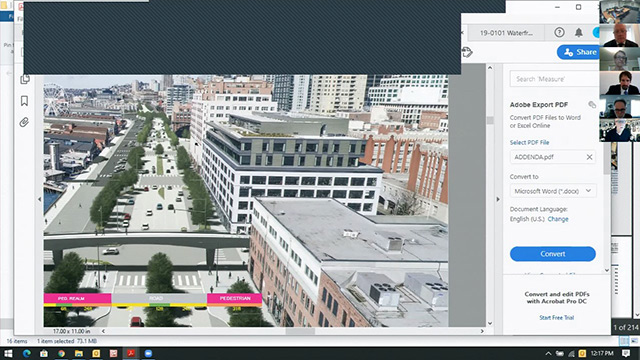Select bearded man in suit video thumbnail
Image resolution: width=640 pixels, height=360 pixels.
click(x=620, y=82)
